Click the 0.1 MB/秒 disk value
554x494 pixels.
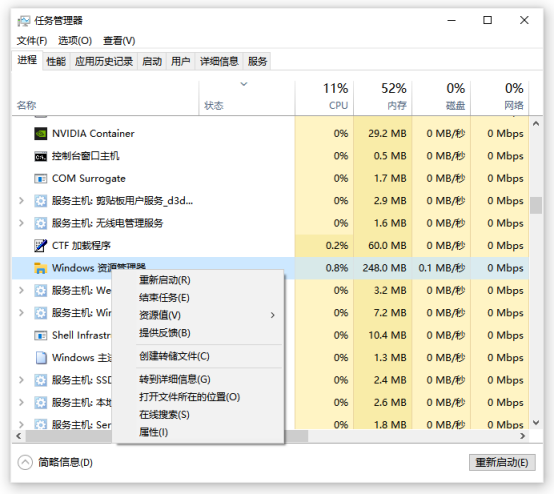tap(442, 268)
